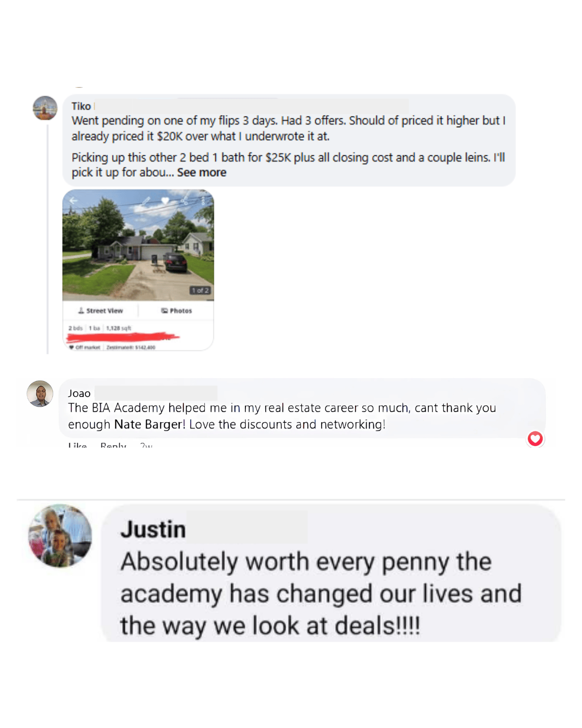
Task: Click the Justin commenter name
Action: [153, 529]
